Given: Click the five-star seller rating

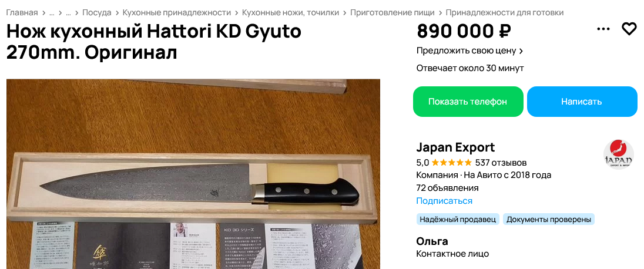Looking at the screenshot, I should [451, 163].
